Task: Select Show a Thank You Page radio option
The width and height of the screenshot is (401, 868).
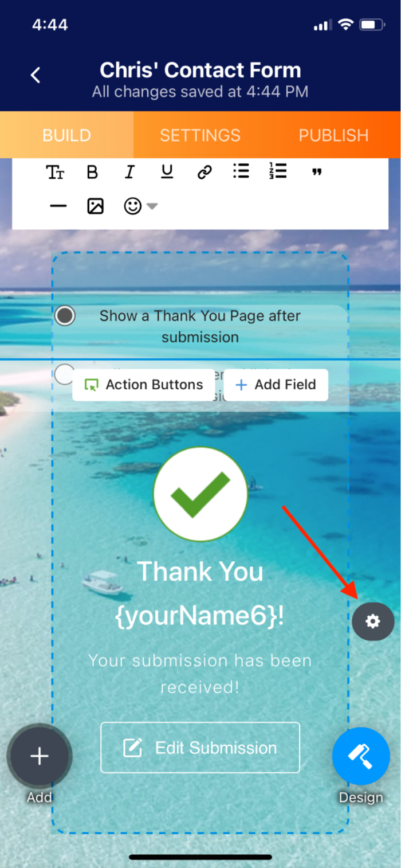Action: point(65,315)
